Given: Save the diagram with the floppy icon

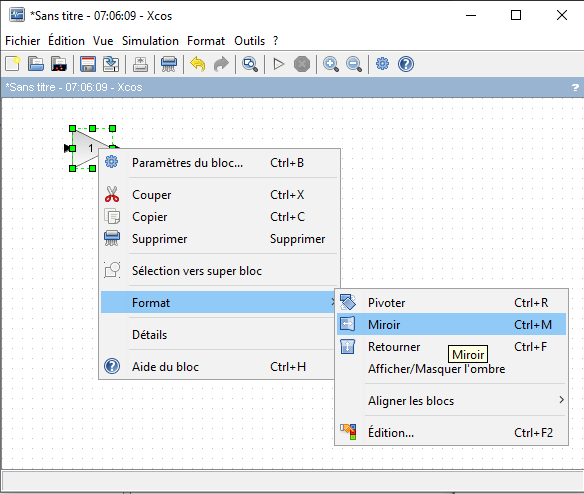Looking at the screenshot, I should pyautogui.click(x=88, y=64).
